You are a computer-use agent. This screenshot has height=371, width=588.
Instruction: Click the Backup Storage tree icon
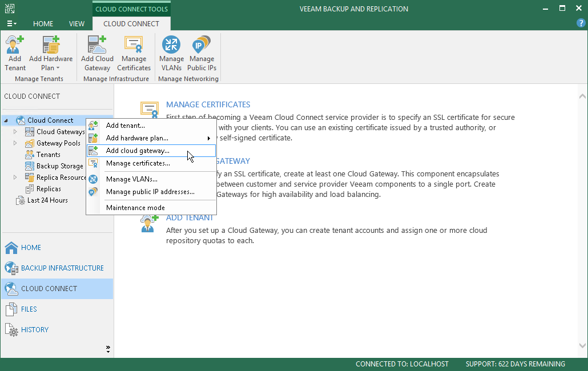click(30, 166)
